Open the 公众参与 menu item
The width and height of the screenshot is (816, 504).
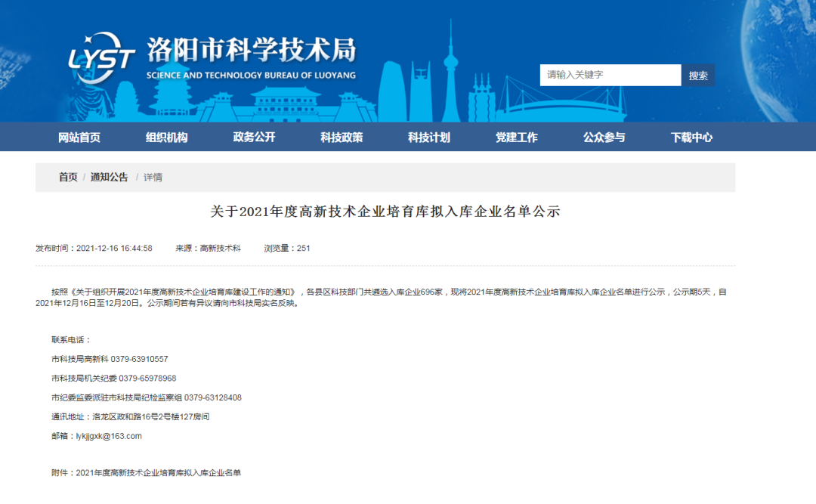tap(604, 138)
